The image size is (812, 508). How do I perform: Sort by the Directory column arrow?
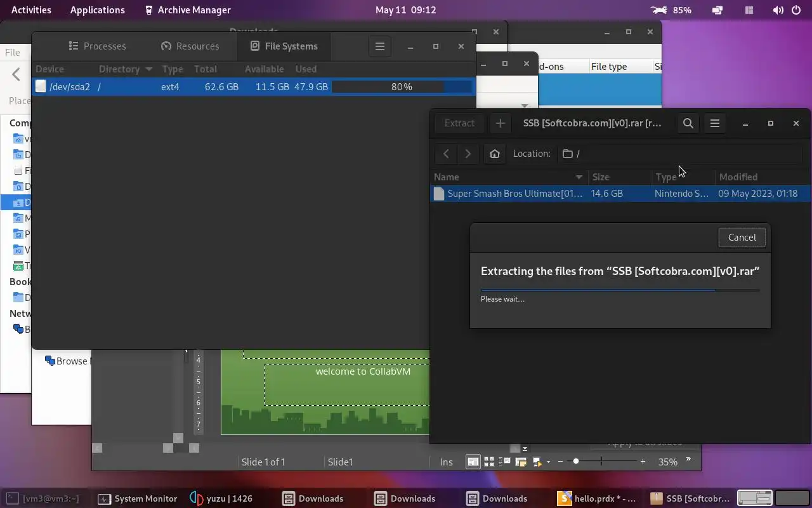(149, 69)
